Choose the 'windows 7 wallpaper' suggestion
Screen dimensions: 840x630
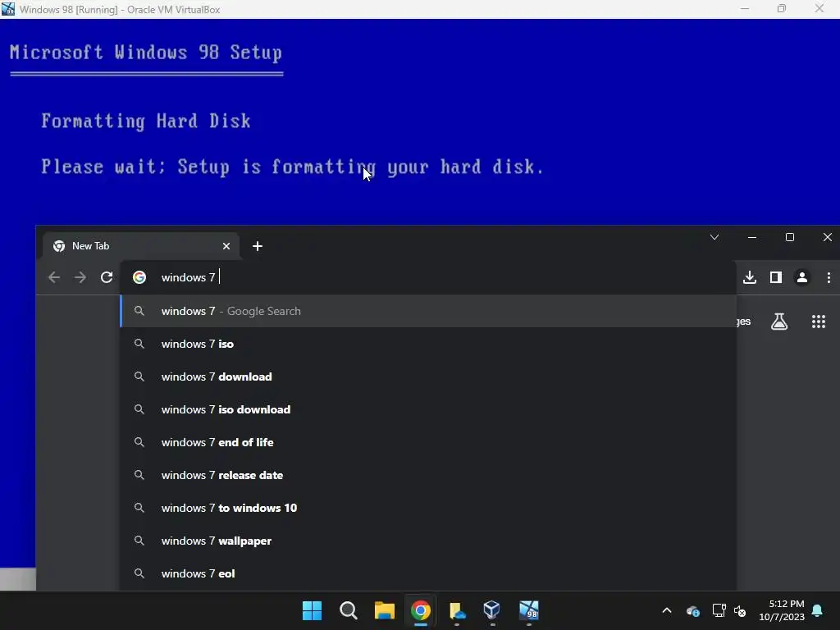[x=428, y=541]
